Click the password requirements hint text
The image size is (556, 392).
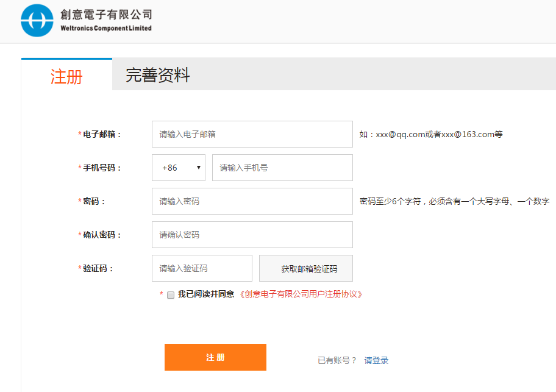(454, 201)
